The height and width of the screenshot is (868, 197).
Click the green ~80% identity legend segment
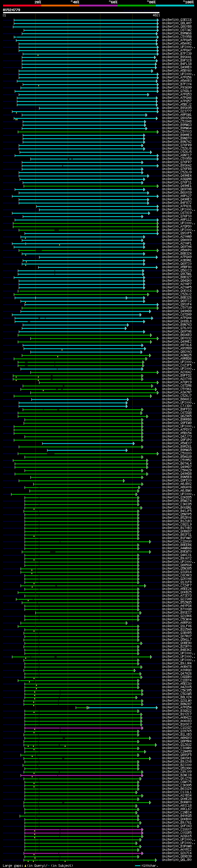[x=137, y=6]
